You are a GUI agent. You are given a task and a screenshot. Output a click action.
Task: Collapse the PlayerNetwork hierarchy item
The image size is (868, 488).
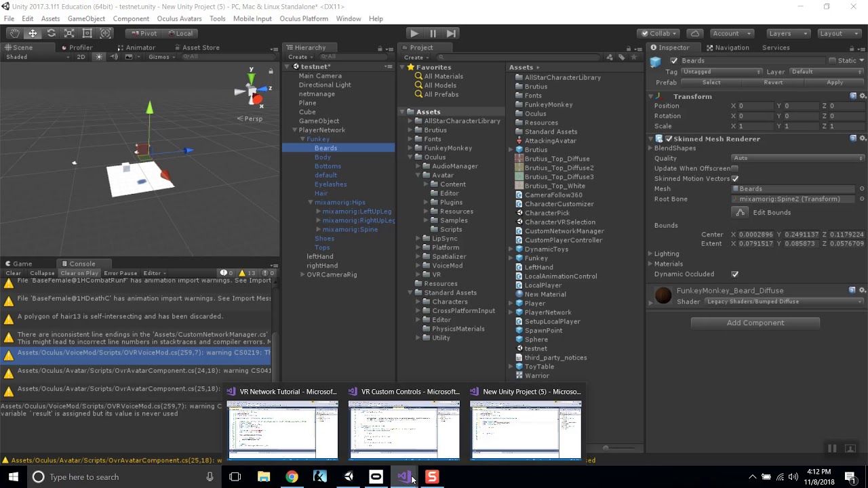pyautogui.click(x=294, y=130)
